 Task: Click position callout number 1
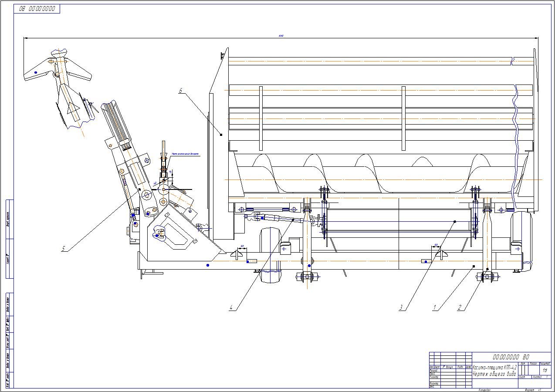[x=434, y=308]
